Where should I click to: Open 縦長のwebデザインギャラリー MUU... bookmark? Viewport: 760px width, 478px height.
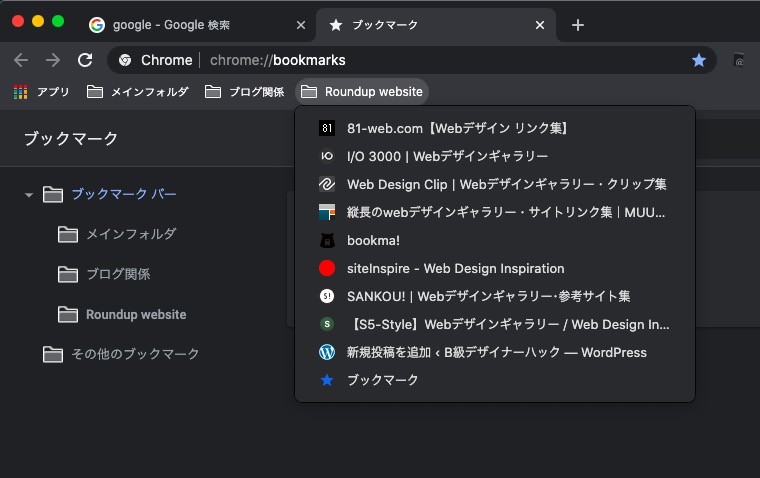point(495,212)
